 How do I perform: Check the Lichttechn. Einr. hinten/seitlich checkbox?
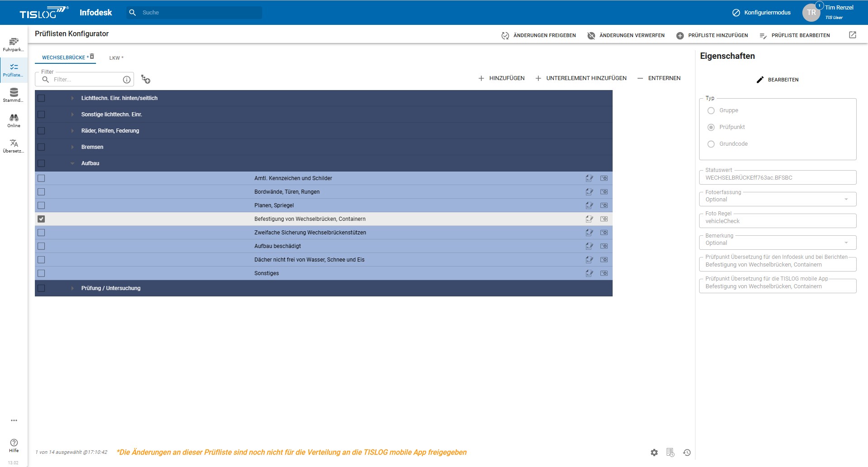coord(41,98)
